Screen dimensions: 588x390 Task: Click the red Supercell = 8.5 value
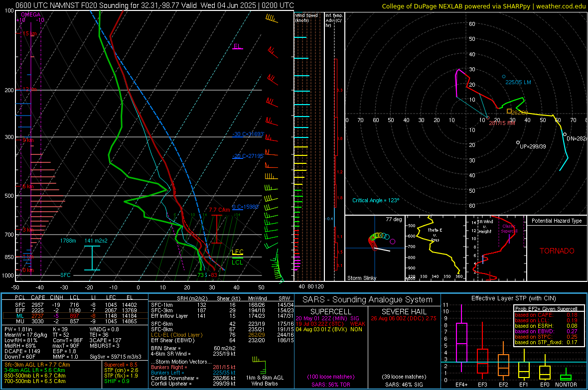coord(121,365)
